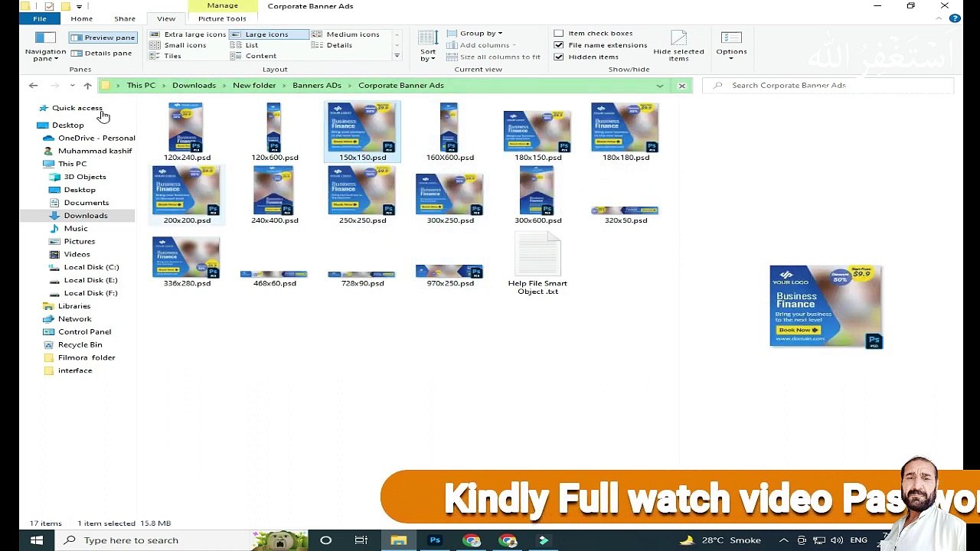Click the Help question mark icon
Image resolution: width=980 pixels, height=551 pixels.
[x=955, y=18]
